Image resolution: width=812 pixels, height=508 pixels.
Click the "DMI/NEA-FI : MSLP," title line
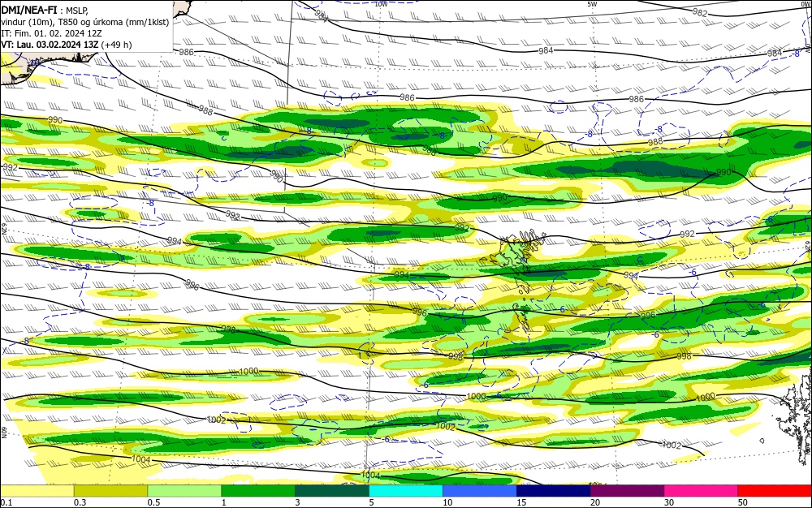tap(45, 11)
